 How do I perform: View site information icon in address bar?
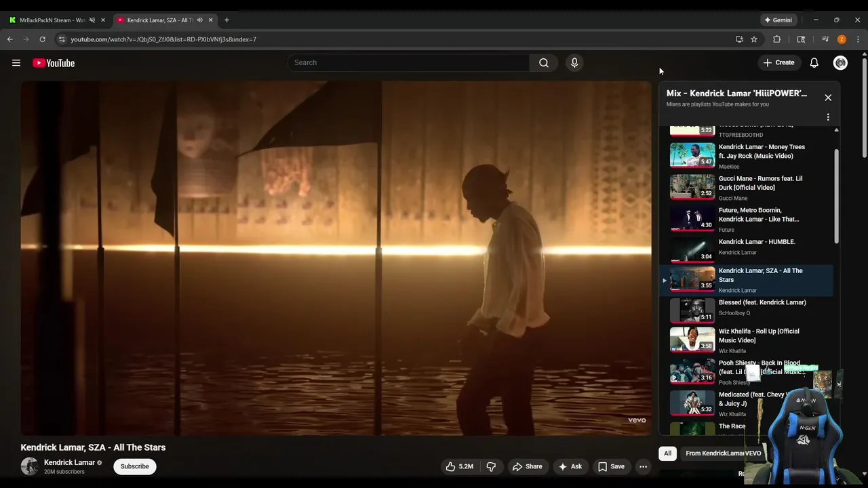pos(62,39)
